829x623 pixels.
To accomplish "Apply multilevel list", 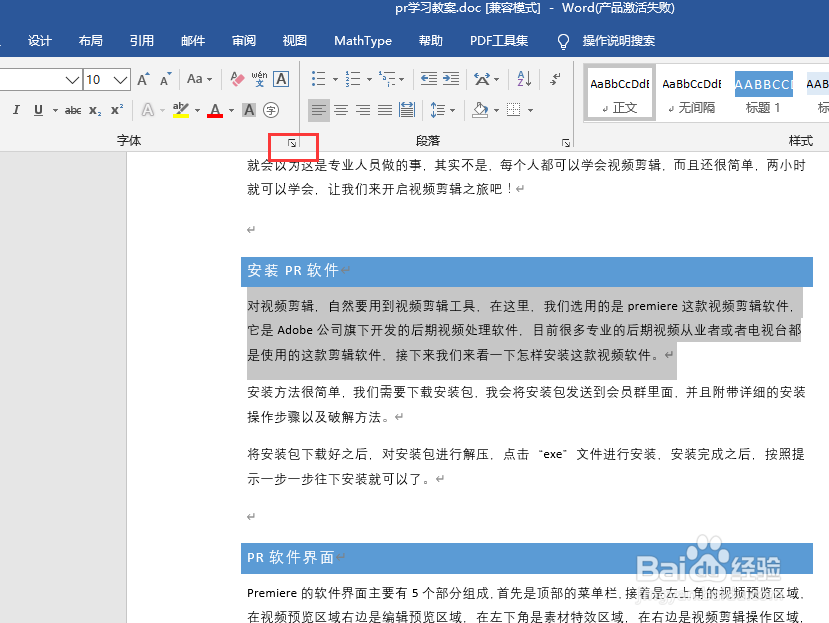I will coord(388,79).
